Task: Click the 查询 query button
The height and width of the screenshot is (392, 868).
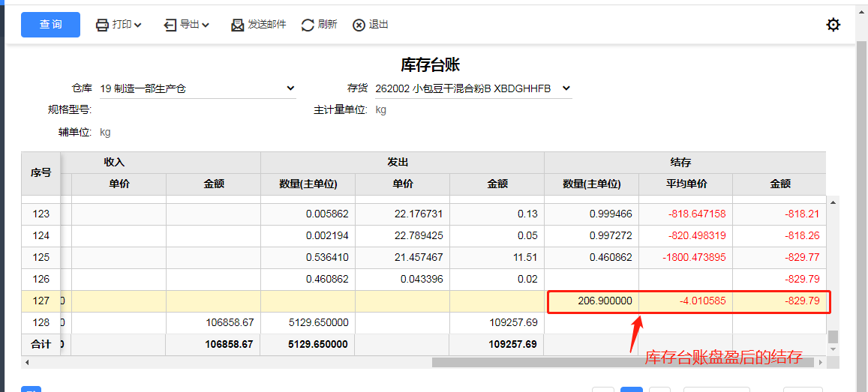Action: (50, 25)
